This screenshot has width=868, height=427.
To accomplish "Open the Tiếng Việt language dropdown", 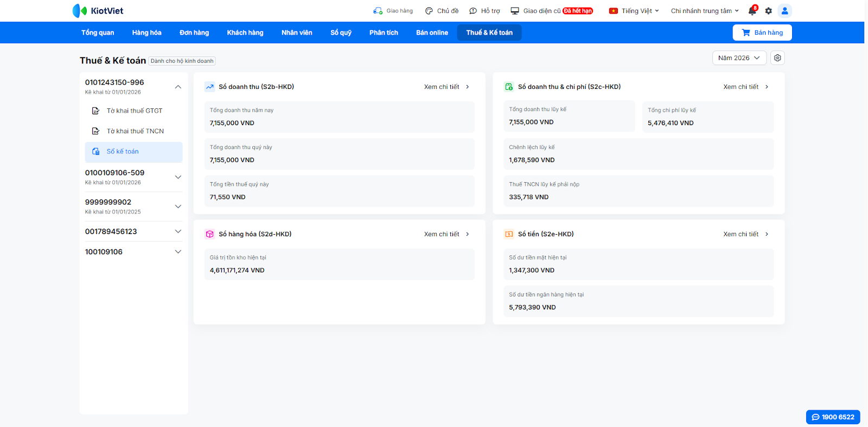I will tap(640, 11).
